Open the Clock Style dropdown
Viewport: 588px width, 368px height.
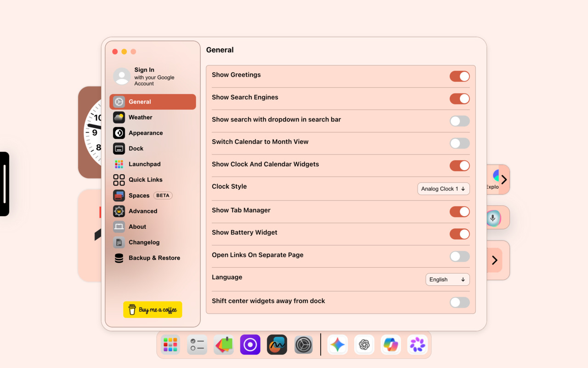click(443, 189)
